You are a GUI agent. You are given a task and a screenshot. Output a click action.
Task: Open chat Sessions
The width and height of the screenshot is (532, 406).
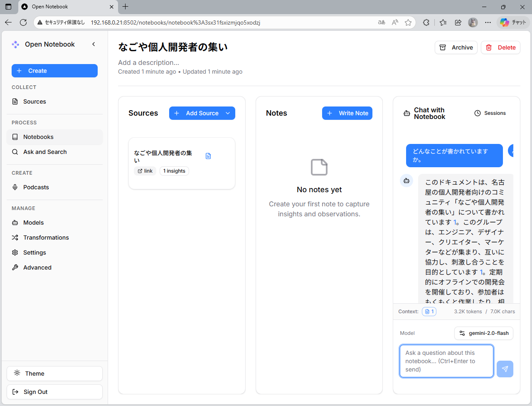(x=490, y=113)
